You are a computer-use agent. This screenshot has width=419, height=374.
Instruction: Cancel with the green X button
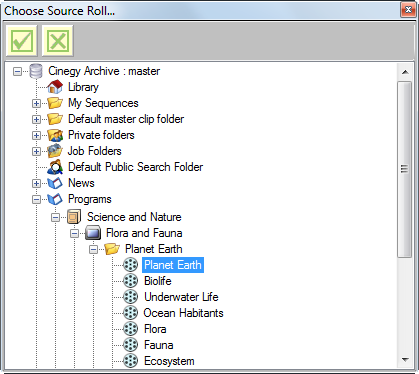(x=58, y=41)
